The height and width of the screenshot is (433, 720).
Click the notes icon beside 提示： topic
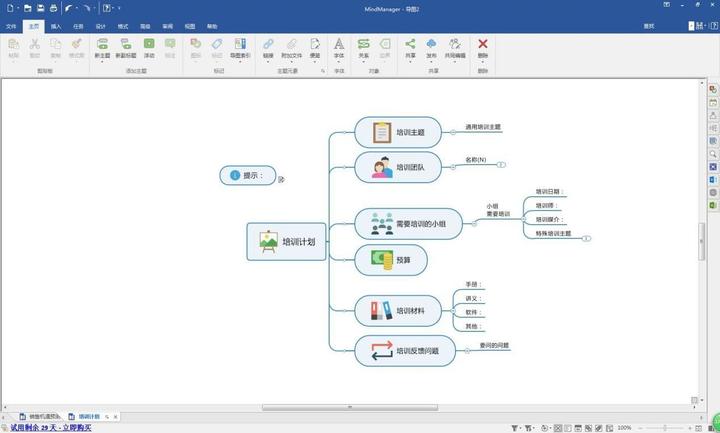click(x=281, y=179)
